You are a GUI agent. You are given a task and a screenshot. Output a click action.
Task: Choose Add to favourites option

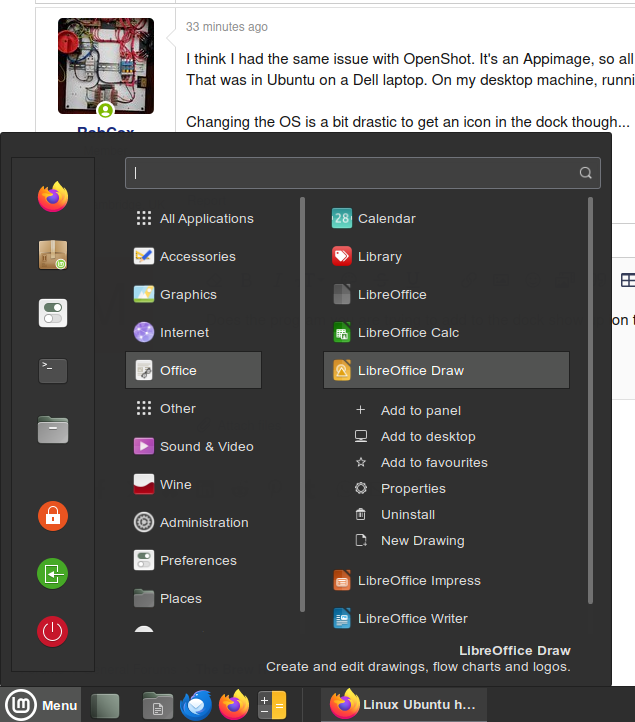(434, 463)
